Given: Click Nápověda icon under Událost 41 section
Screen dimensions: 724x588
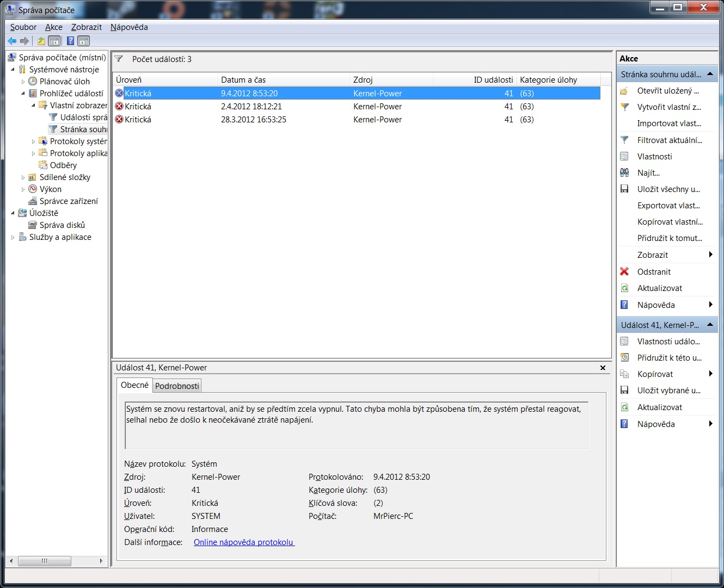Looking at the screenshot, I should tap(624, 424).
